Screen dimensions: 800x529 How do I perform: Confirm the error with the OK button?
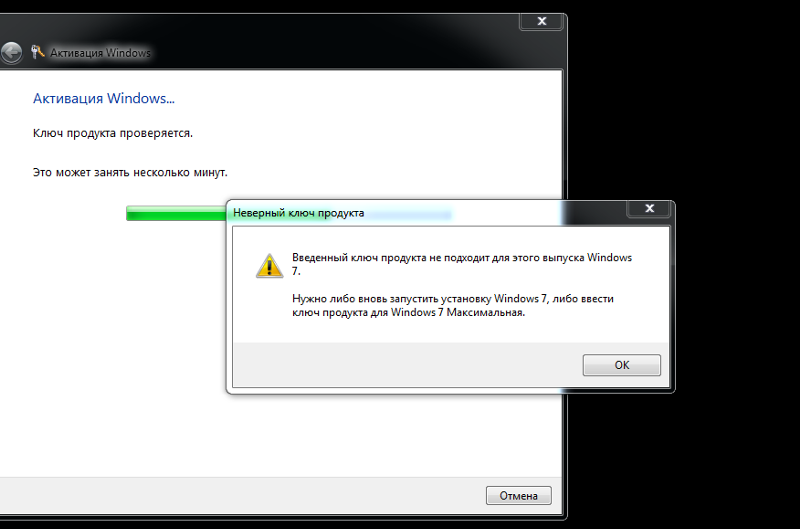click(x=621, y=365)
